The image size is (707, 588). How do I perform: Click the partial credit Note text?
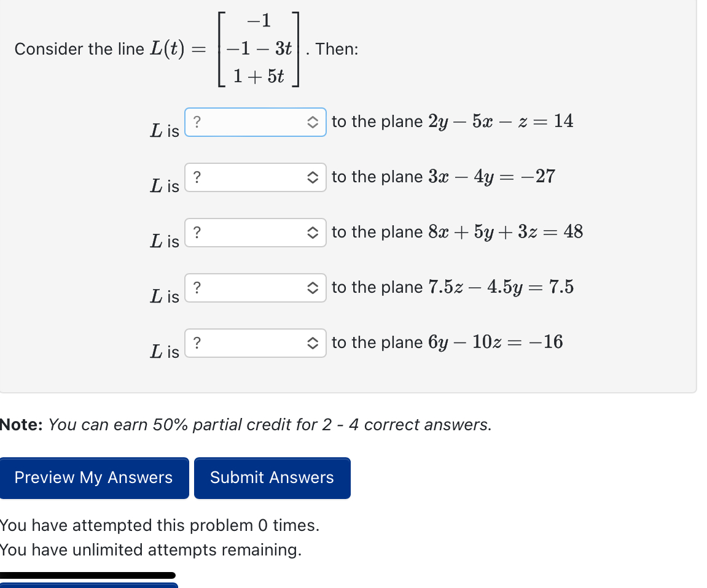coord(245,424)
